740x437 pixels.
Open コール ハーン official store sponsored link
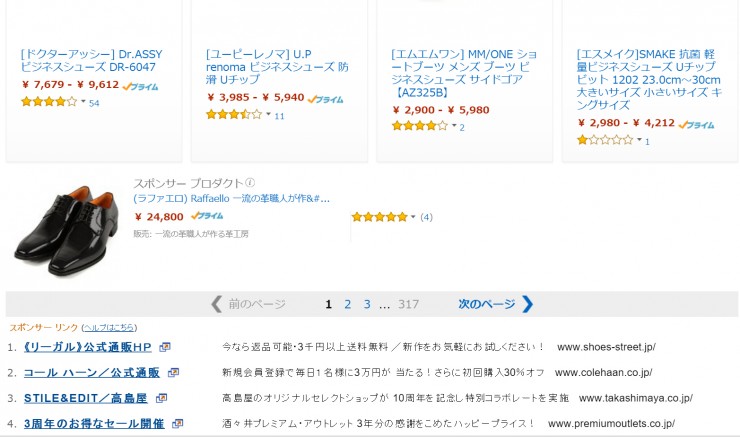point(92,373)
